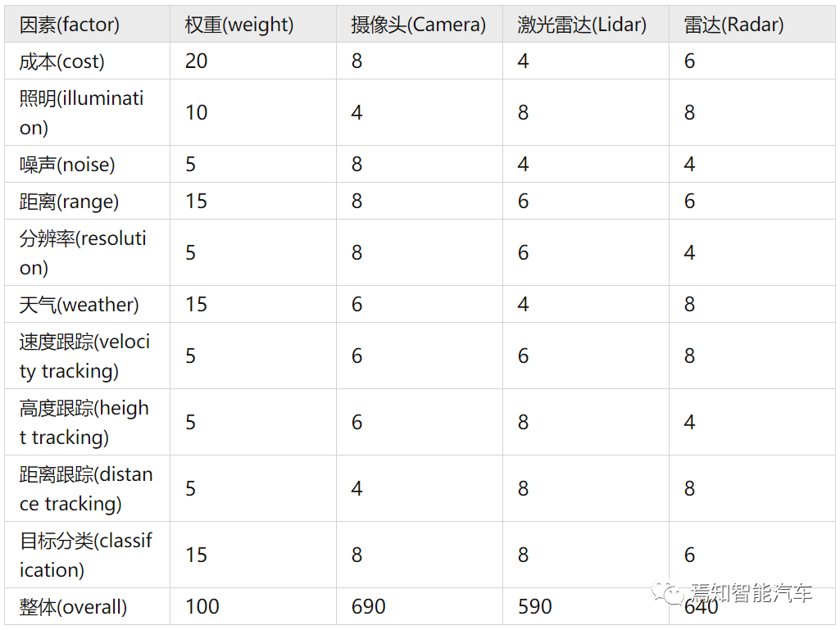
Task: Select the cost weight value 20
Action: pyautogui.click(x=196, y=61)
